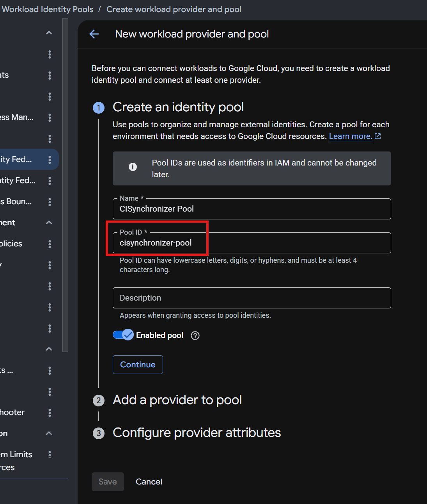Open the 'tity Fed...' sidebar item

(x=18, y=180)
